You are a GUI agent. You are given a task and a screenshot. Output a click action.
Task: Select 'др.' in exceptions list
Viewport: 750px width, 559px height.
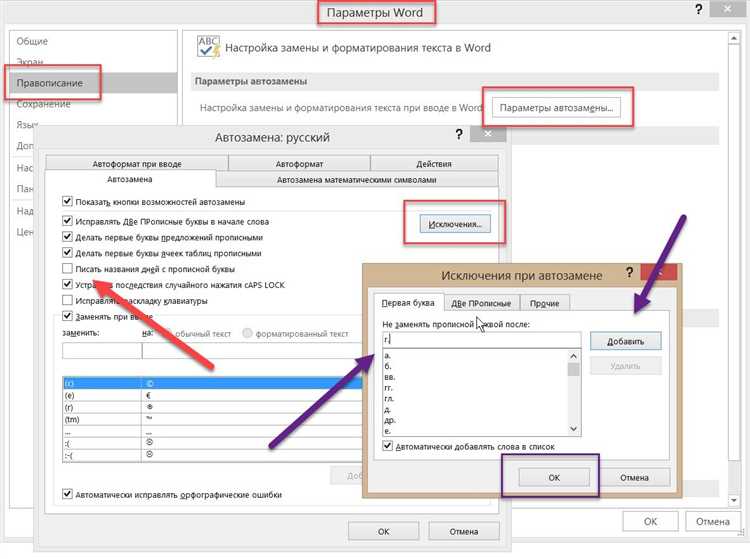389,420
